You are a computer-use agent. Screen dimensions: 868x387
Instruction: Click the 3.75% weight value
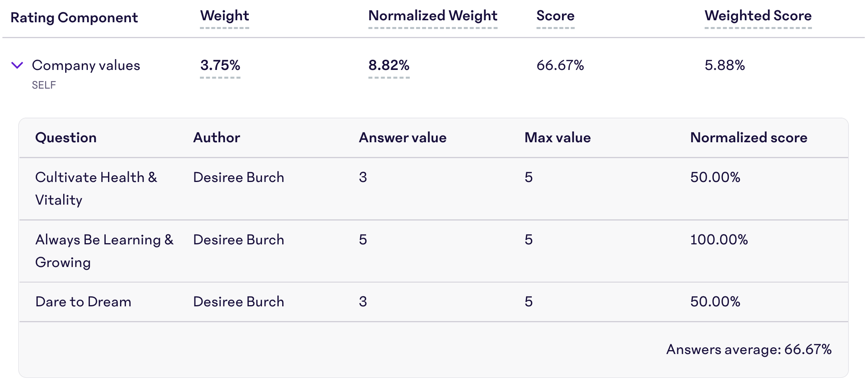click(x=220, y=65)
